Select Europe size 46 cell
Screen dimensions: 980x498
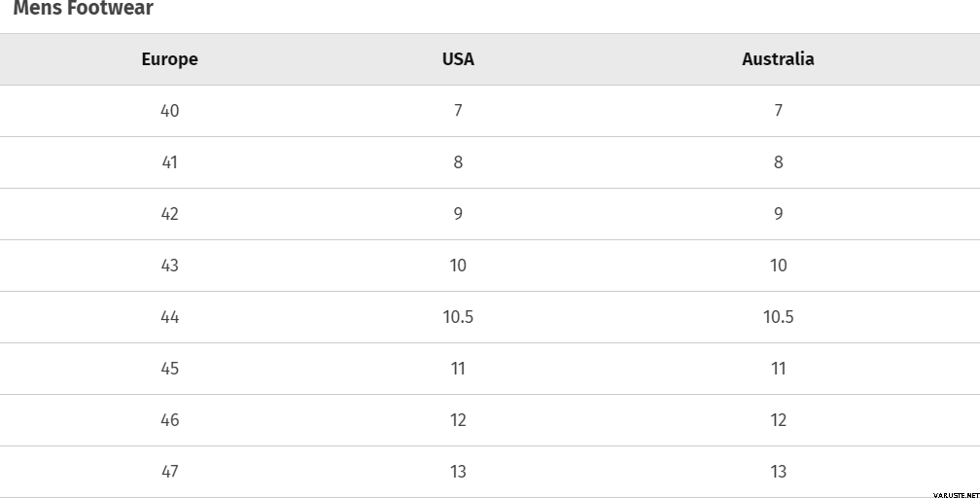[169, 420]
